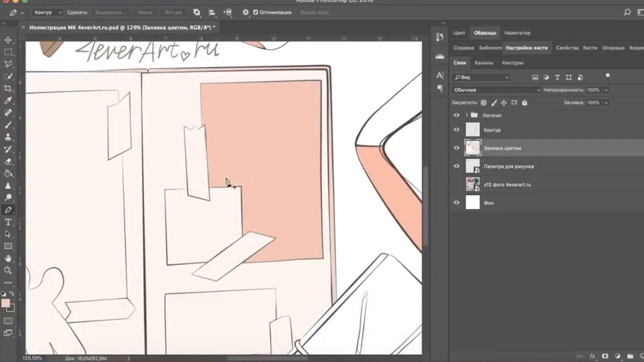Filter layers by smart objects icon
644x362 pixels.
pyautogui.click(x=580, y=77)
